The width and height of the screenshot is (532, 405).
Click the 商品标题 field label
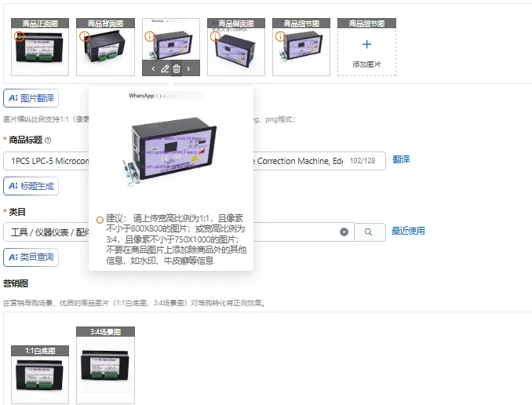25,140
